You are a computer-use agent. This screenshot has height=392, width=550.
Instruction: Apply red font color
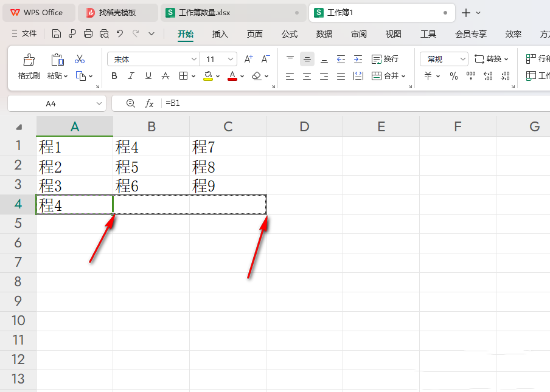click(x=232, y=76)
